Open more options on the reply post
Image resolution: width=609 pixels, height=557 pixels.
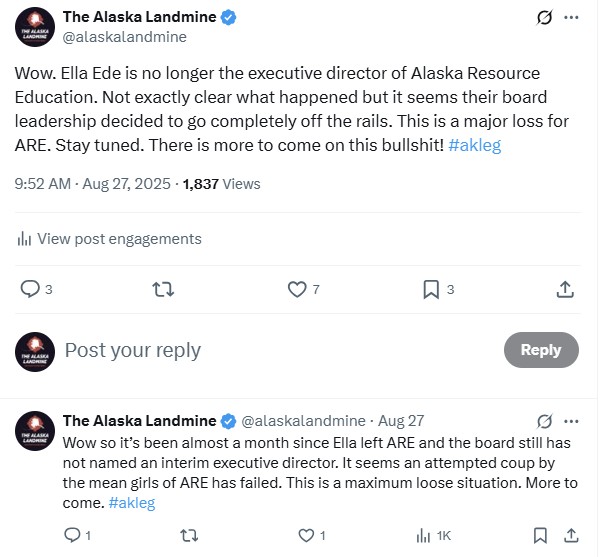pos(571,421)
